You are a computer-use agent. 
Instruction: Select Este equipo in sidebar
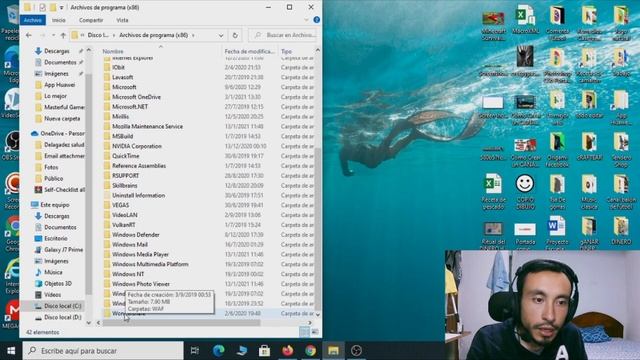point(55,204)
